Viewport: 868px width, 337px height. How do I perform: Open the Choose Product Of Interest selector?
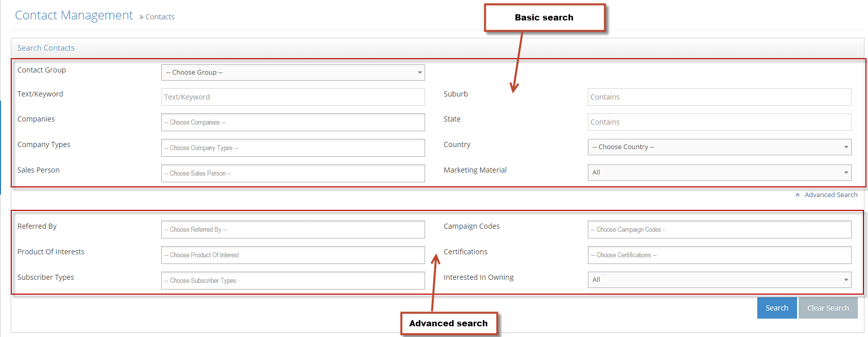click(x=292, y=255)
